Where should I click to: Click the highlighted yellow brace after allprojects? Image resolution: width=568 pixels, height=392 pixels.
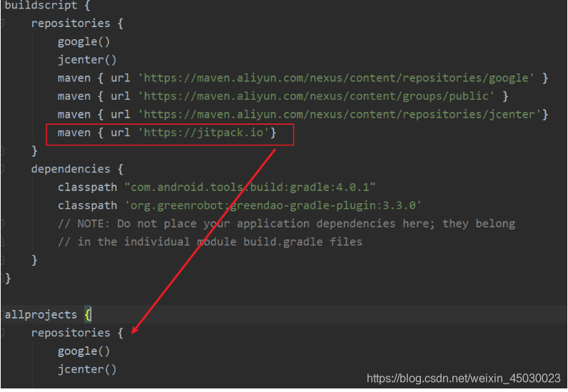(87, 314)
